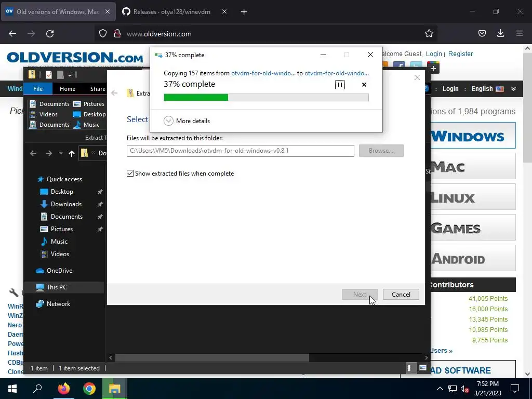Go up one folder level in Explorer
The width and height of the screenshot is (532, 399).
[71, 153]
